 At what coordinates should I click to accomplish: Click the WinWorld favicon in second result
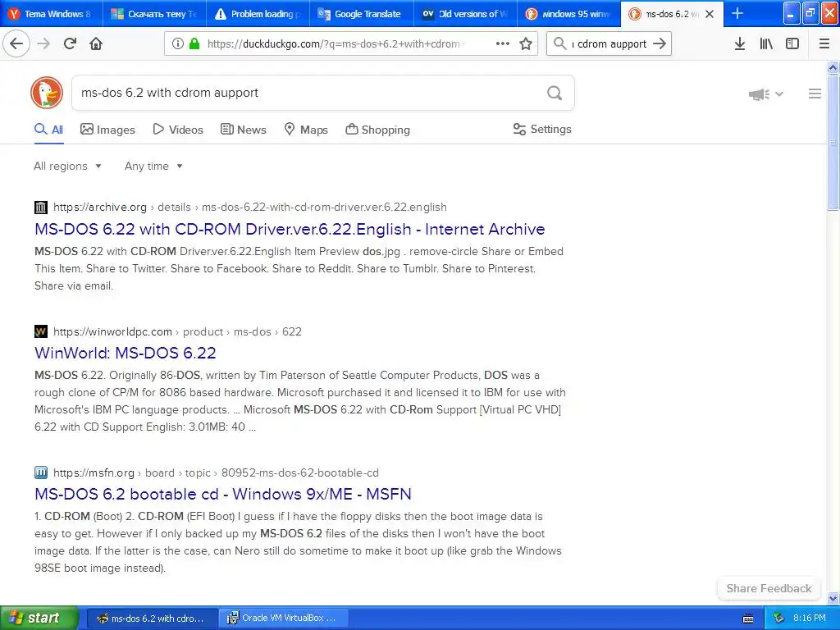[x=41, y=331]
